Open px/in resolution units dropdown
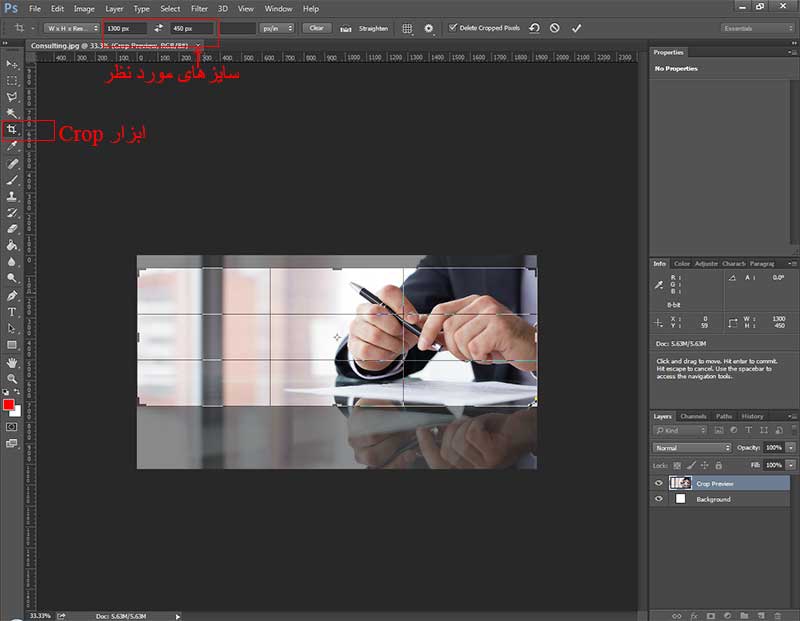 coord(277,28)
